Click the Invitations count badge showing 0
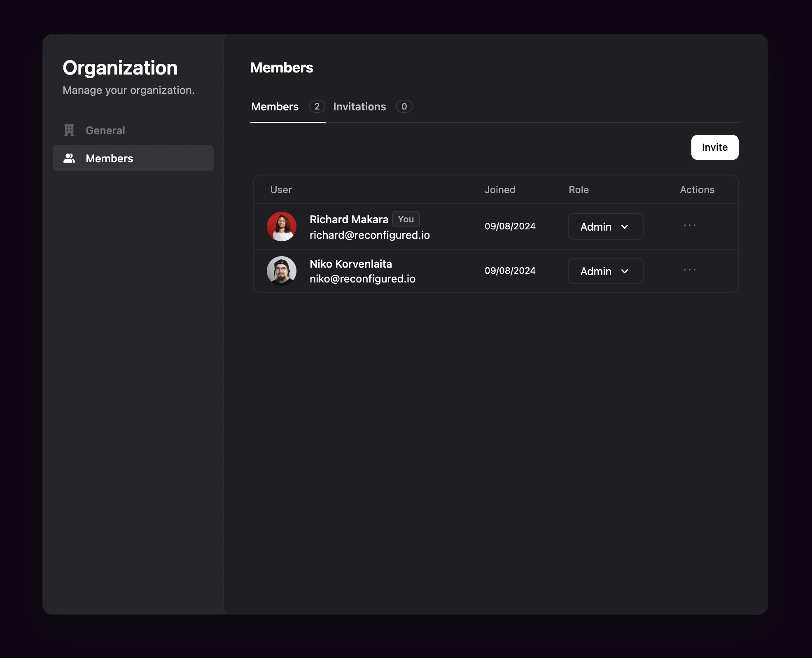Image resolution: width=812 pixels, height=658 pixels. coord(404,107)
